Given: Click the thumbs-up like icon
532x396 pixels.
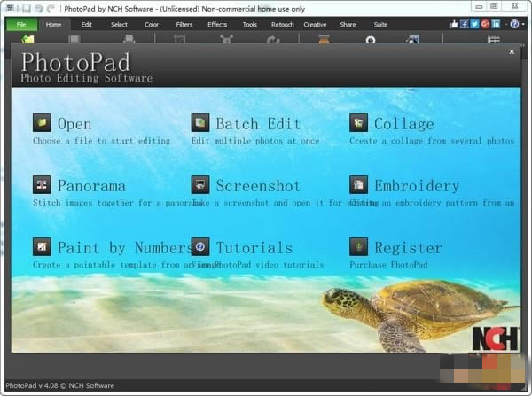Looking at the screenshot, I should (453, 24).
